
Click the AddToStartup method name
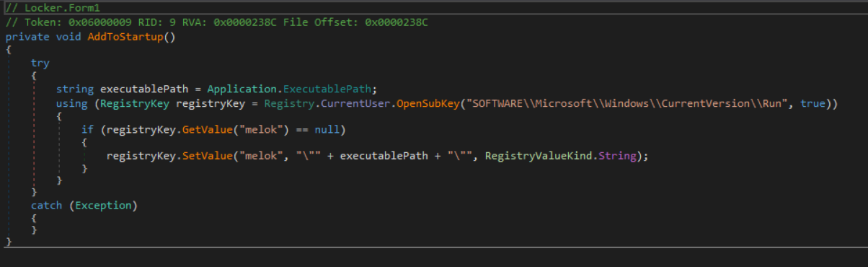click(x=125, y=36)
